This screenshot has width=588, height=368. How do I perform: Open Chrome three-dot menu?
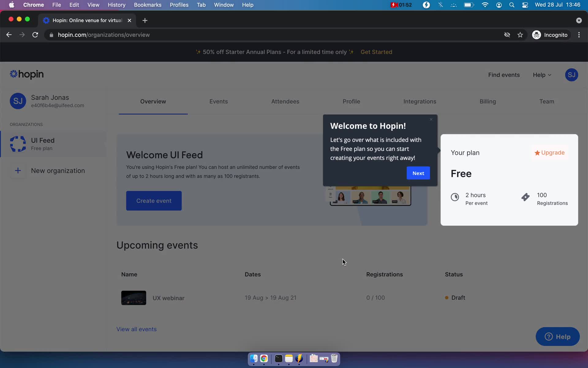pos(579,35)
